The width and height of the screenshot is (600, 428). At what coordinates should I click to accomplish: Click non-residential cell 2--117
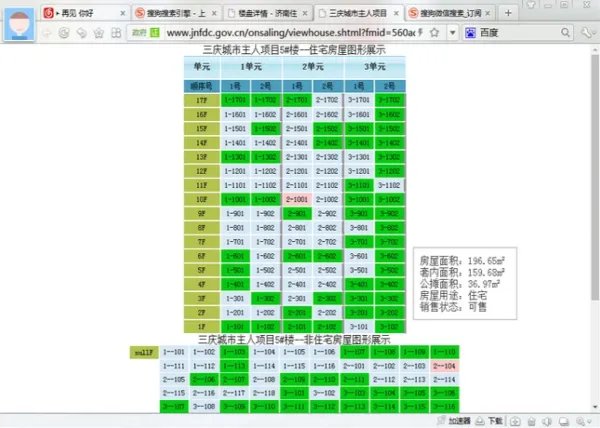pos(234,393)
